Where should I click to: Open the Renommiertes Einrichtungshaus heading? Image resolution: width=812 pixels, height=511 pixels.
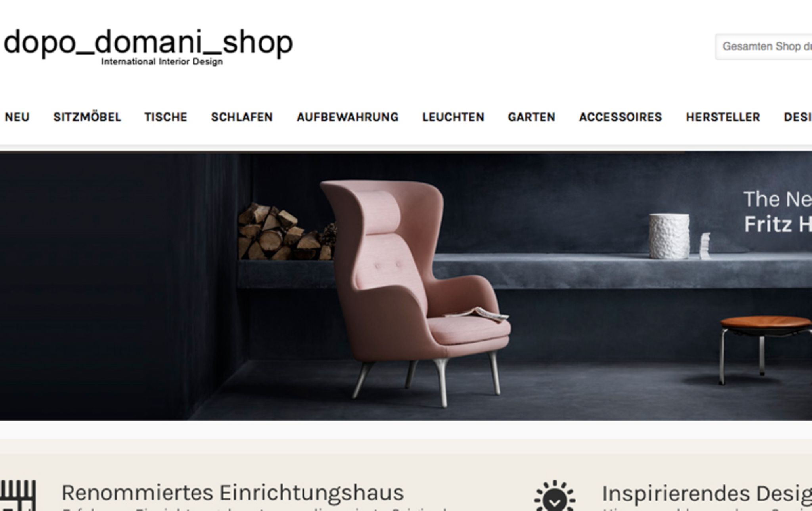click(x=233, y=493)
